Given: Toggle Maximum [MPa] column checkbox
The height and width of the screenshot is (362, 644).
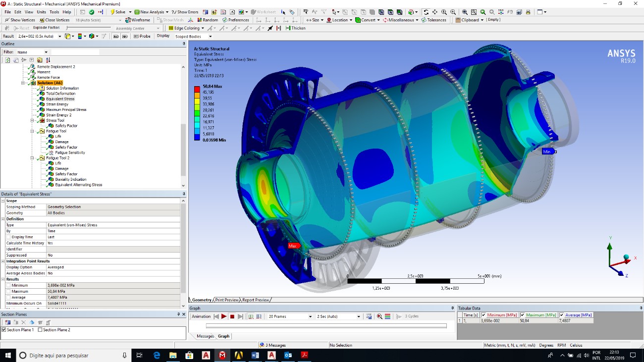Looking at the screenshot, I should click(x=523, y=315).
